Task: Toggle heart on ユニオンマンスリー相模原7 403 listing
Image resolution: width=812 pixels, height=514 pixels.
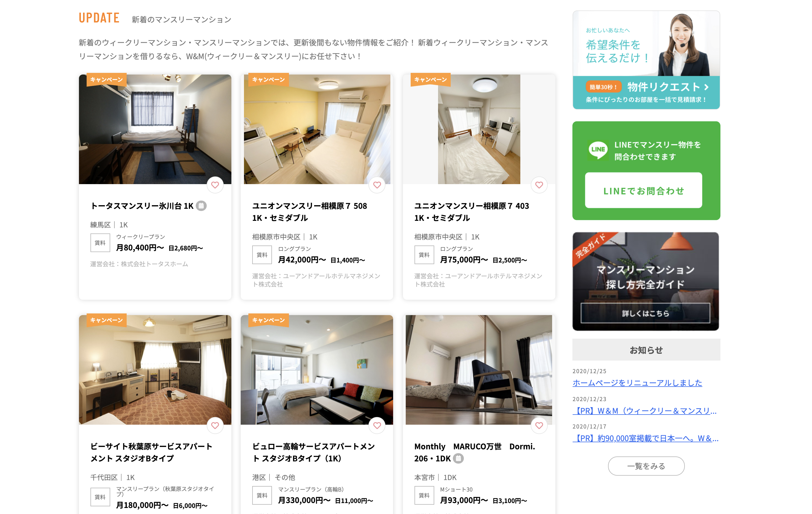Action: pos(539,185)
